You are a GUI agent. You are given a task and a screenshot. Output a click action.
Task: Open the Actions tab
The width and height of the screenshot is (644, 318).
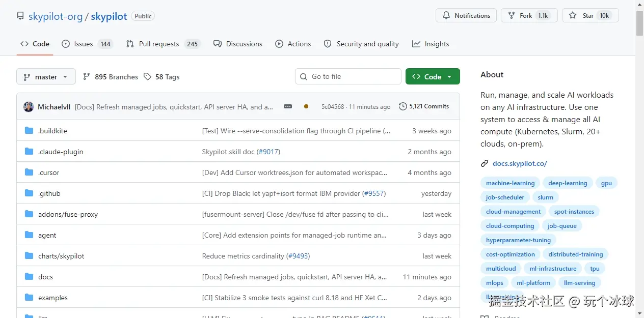293,44
